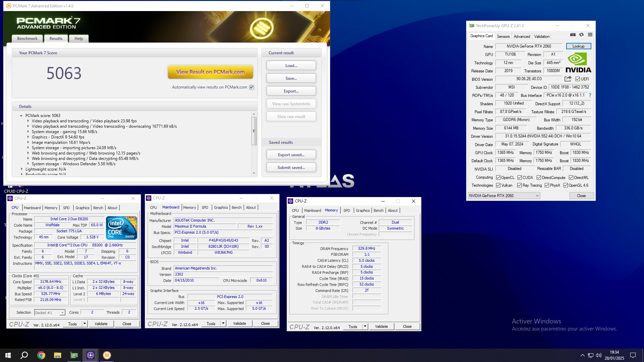This screenshot has width=644, height=362.
Task: Open the Windows Start menu
Action: 8,355
